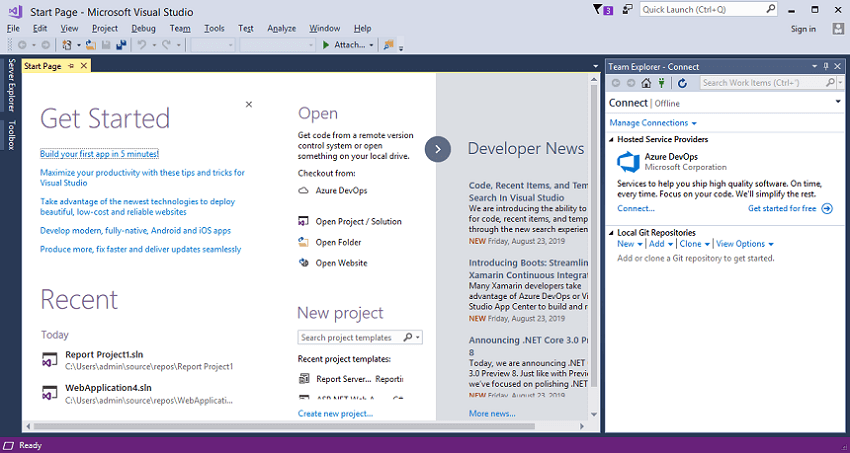Click the Home icon in Team Explorer
850x453 pixels.
coord(646,83)
